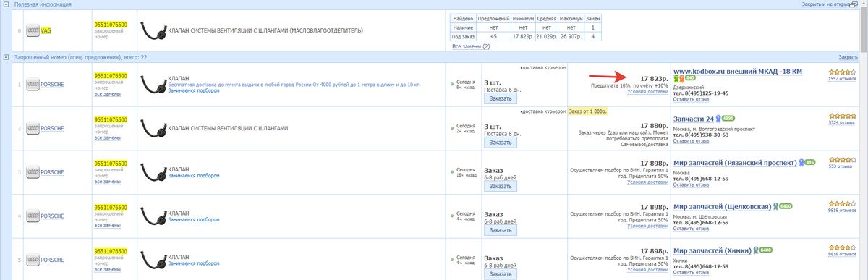Image resolution: width=868 pixels, height=280 pixels.
Task: Open 'Условия доставки' for Щелковская offer
Action: click(648, 226)
